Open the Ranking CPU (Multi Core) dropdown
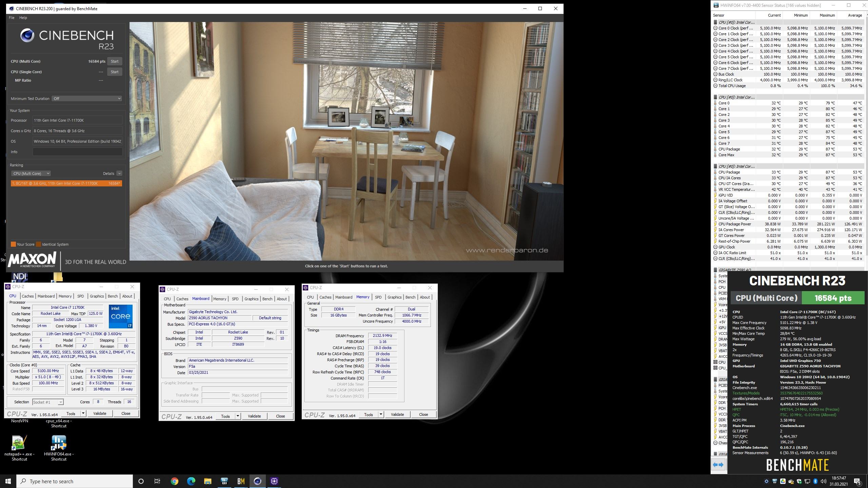868x488 pixels. coord(31,173)
